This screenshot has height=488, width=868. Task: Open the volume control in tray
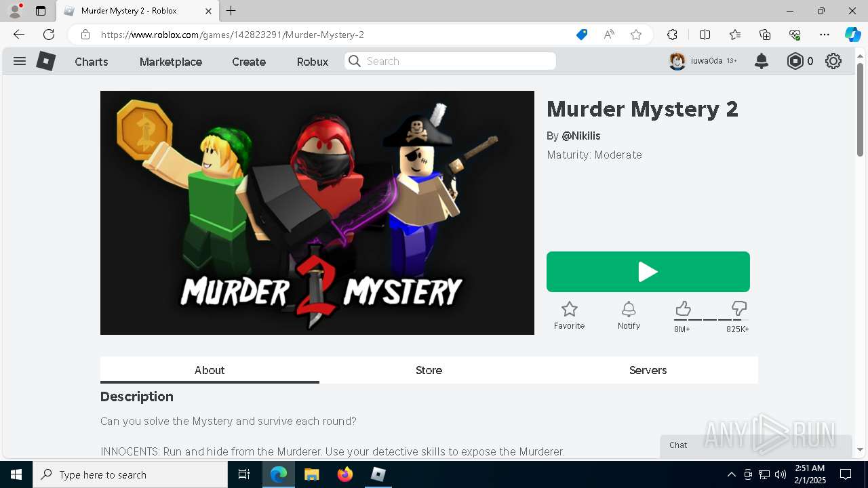coord(781,474)
